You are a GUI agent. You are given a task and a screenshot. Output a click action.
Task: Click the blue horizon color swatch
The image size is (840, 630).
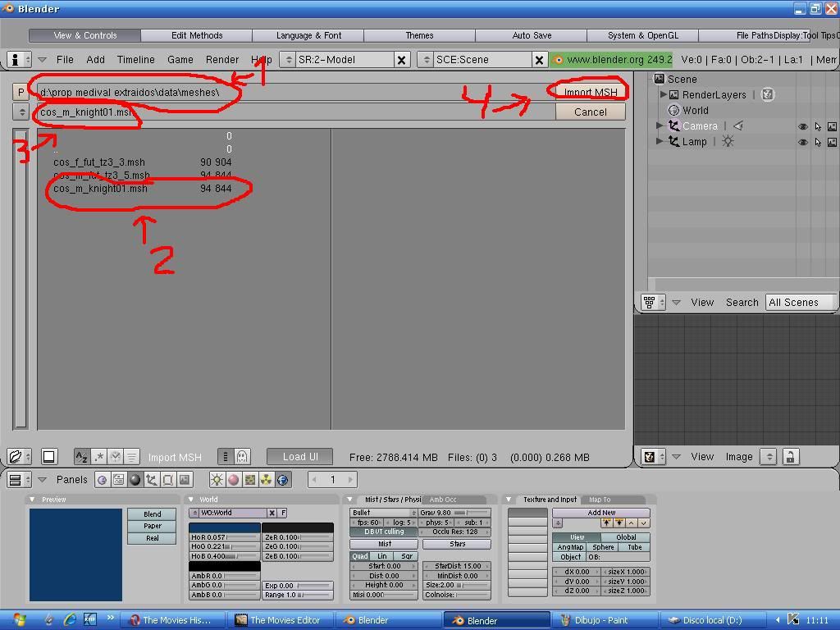click(x=225, y=527)
